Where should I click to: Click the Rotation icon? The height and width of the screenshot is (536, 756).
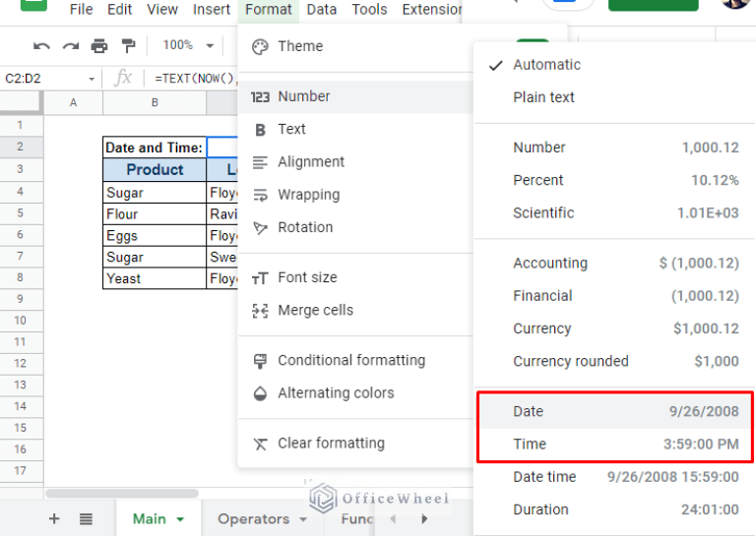pyautogui.click(x=260, y=228)
